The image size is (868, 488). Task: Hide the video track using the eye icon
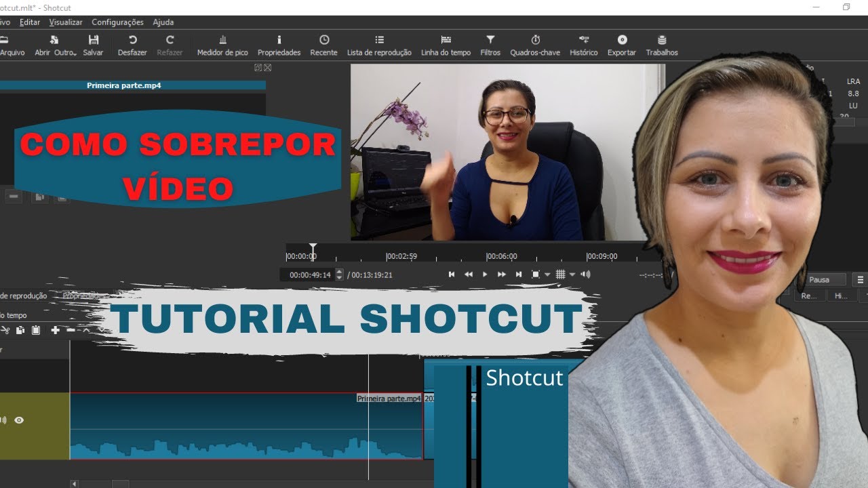19,420
